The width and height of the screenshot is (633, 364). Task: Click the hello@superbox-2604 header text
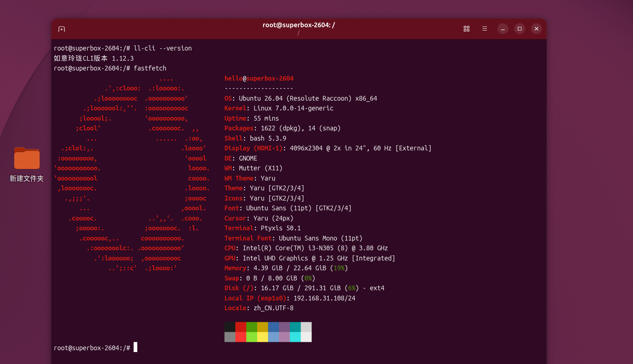pos(259,78)
